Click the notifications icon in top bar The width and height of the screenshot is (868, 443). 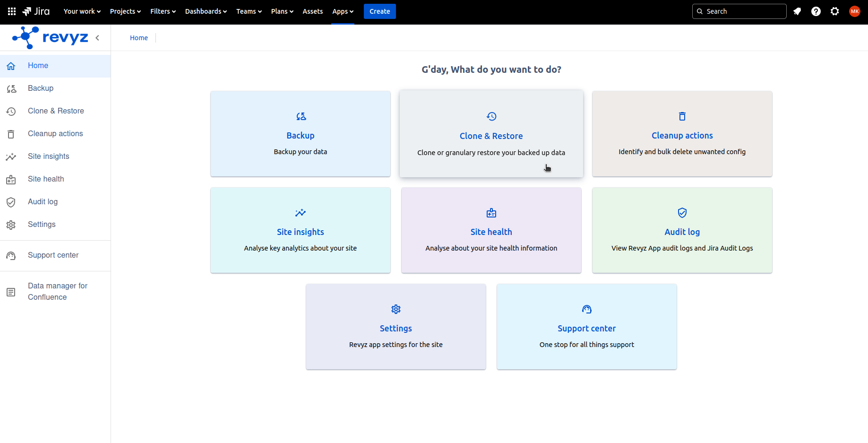(x=797, y=11)
